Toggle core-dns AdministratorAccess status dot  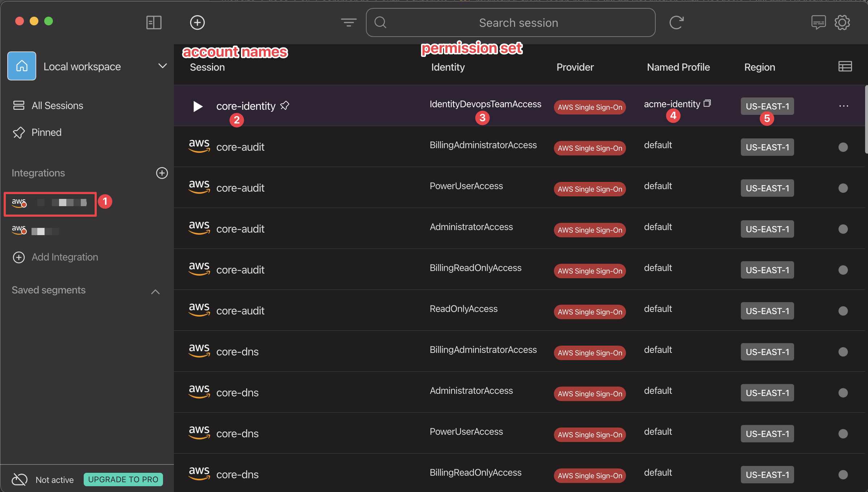(843, 393)
